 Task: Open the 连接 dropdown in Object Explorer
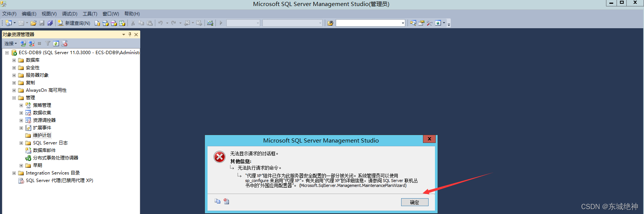point(11,44)
